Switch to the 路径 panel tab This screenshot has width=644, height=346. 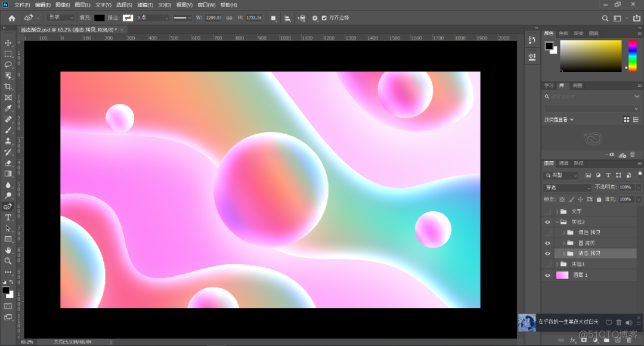tap(578, 163)
